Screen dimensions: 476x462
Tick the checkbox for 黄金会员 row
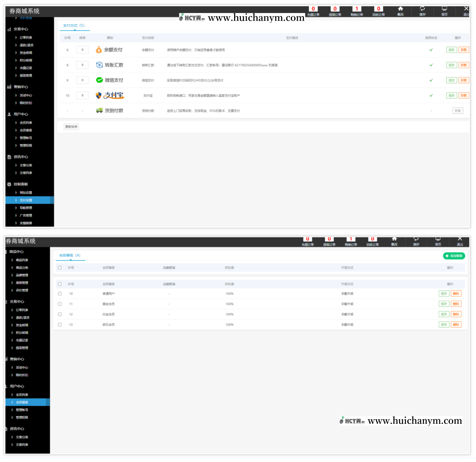click(60, 304)
